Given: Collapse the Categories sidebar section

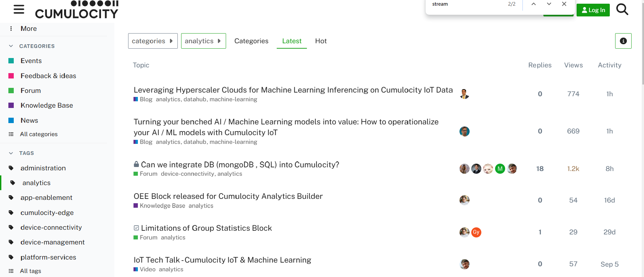Looking at the screenshot, I should [x=11, y=46].
